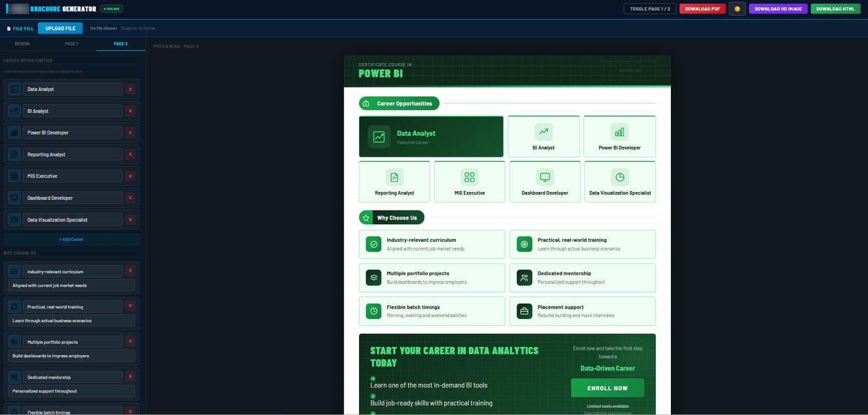
Task: Download the brochure as PDF
Action: point(702,9)
